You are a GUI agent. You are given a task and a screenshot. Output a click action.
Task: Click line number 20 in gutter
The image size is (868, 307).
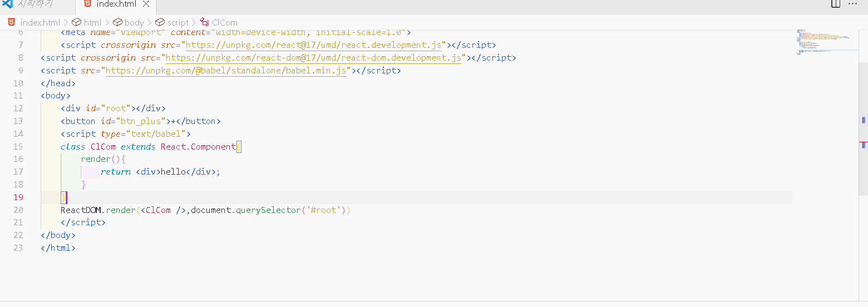(x=18, y=210)
